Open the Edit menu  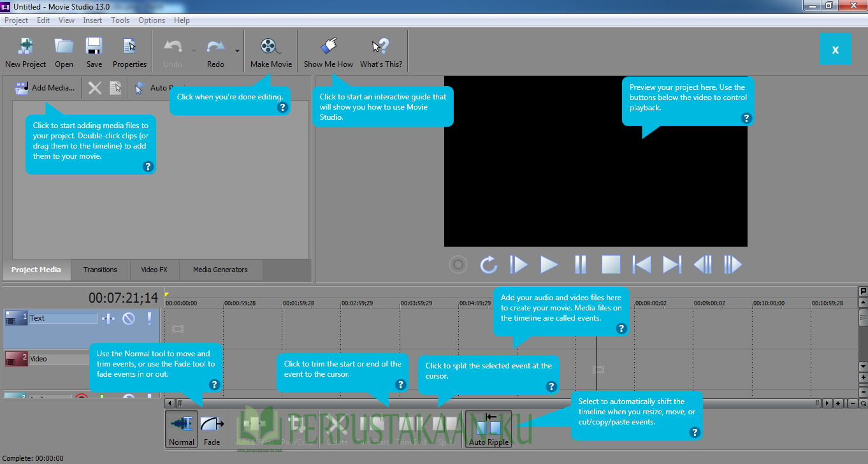tap(43, 20)
